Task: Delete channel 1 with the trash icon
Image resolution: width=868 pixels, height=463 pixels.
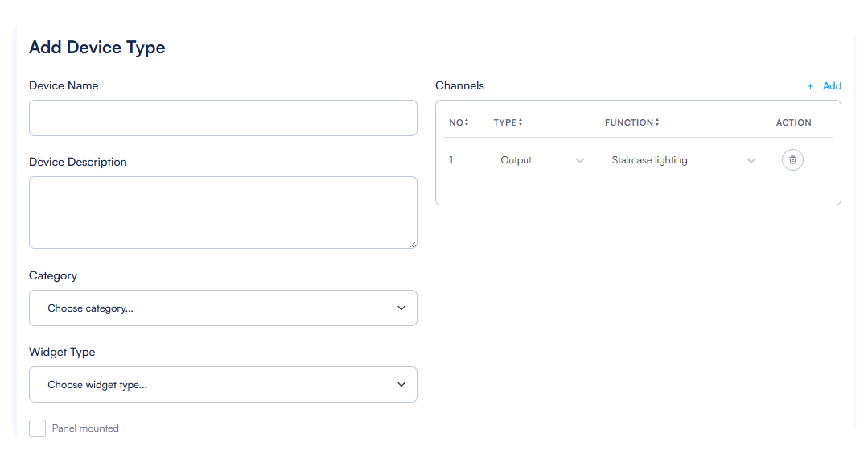Action: point(792,160)
